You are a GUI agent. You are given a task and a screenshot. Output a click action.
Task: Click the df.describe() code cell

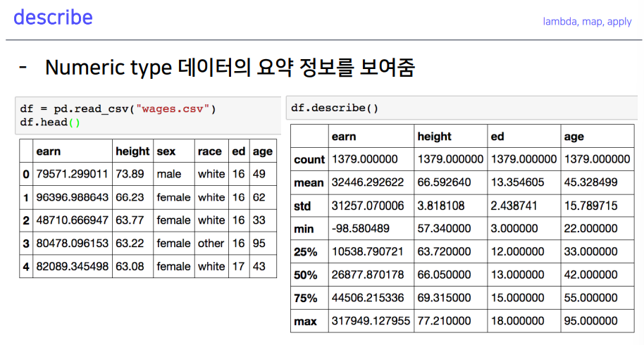tap(462, 108)
